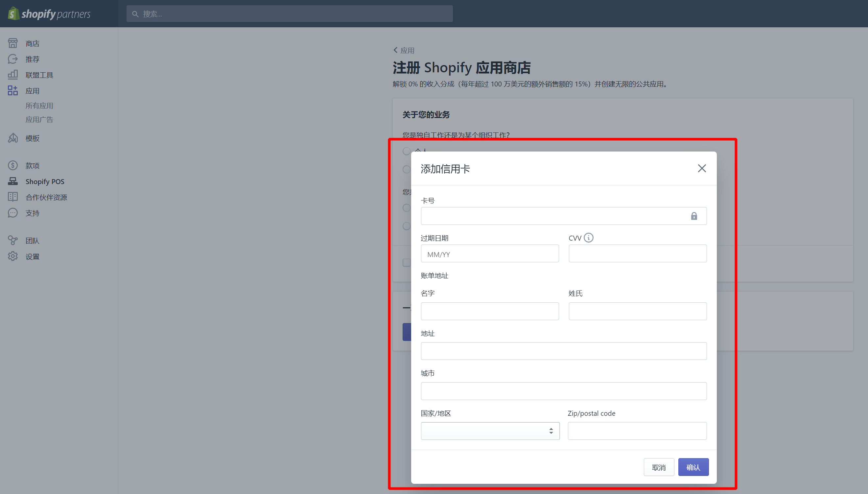
Task: Click the 取消 cancel button
Action: tap(658, 467)
